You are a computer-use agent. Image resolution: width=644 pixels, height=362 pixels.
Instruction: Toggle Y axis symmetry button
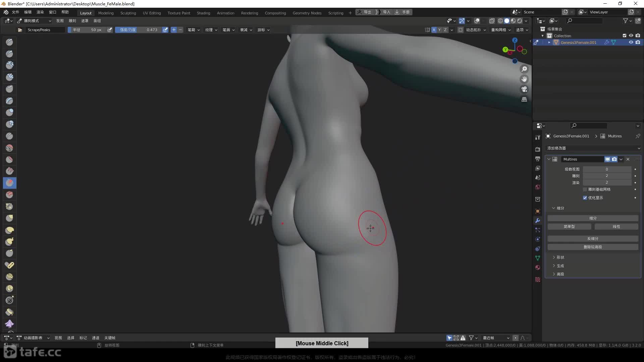(x=439, y=30)
